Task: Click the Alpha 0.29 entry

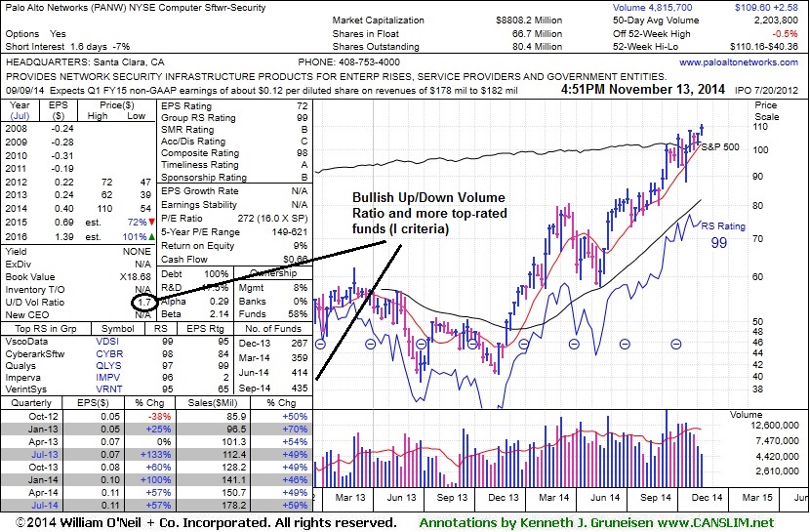Action: [x=196, y=301]
